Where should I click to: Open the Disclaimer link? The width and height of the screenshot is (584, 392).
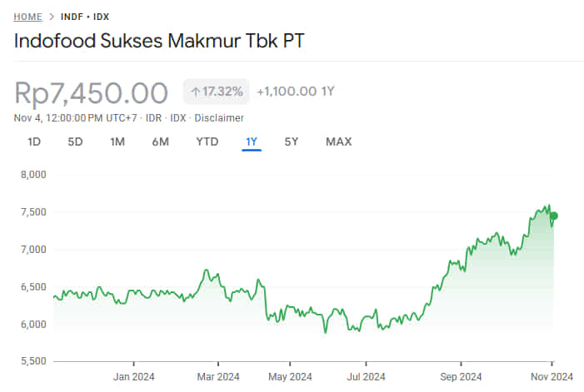[x=217, y=117]
